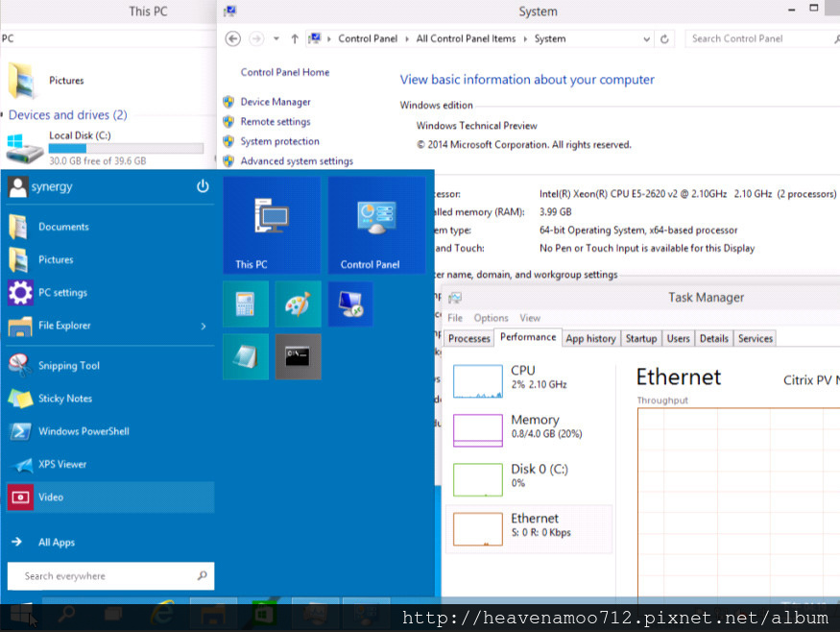
Task: Click the All Control Panel Items breadcrumb
Action: pos(466,38)
